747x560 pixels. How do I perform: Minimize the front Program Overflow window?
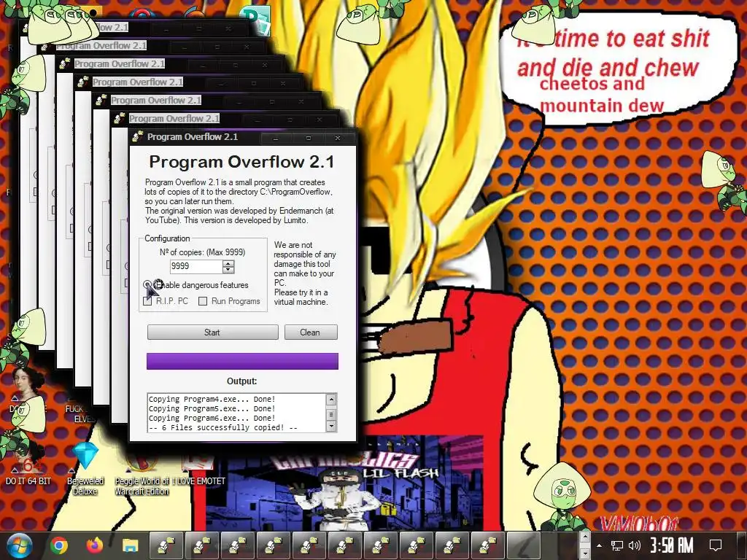(276, 138)
